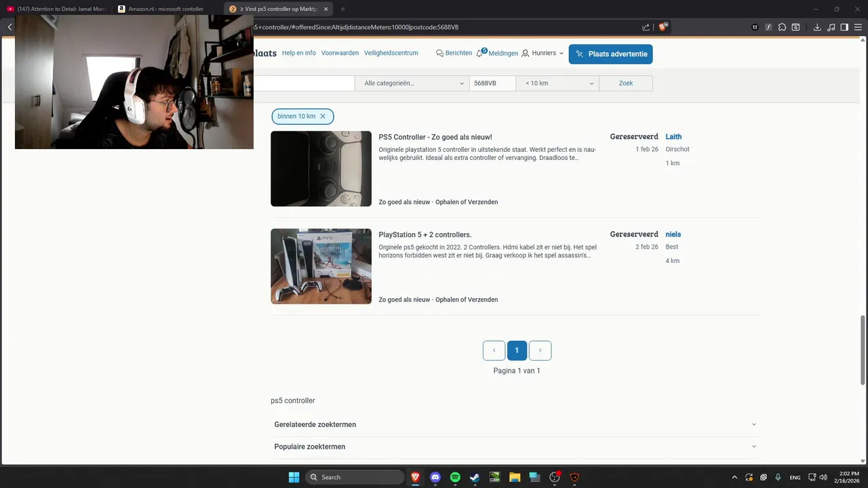The image size is (868, 488).
Task: Open the puzzle-piece Extensions menu
Action: point(782,27)
